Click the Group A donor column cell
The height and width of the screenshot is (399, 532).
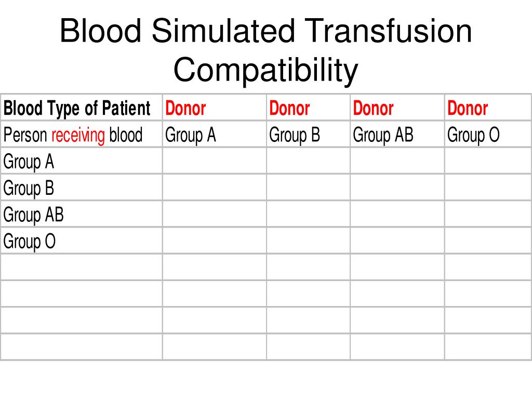(x=215, y=134)
